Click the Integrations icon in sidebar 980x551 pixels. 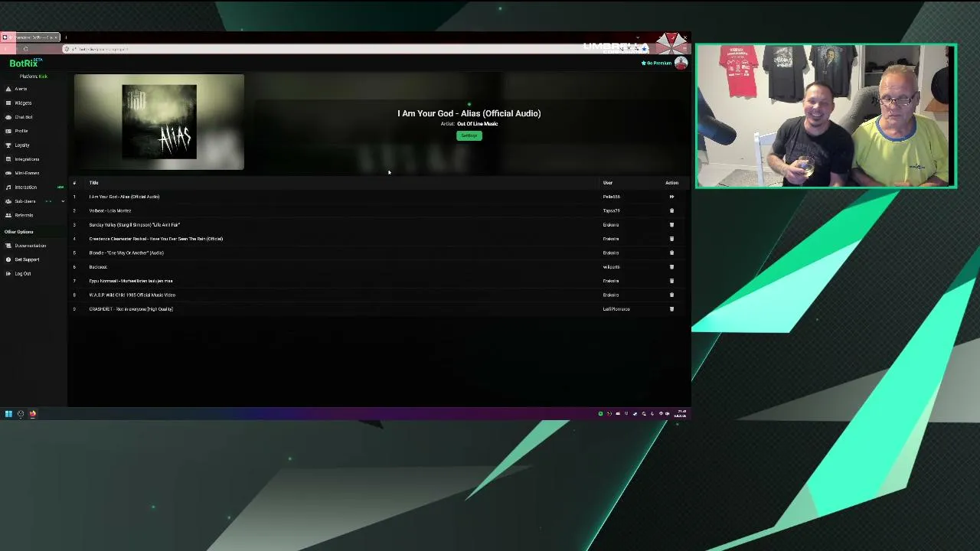click(x=8, y=159)
